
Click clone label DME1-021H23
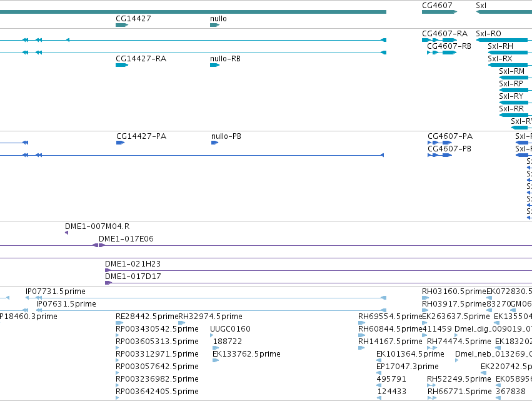133,264
